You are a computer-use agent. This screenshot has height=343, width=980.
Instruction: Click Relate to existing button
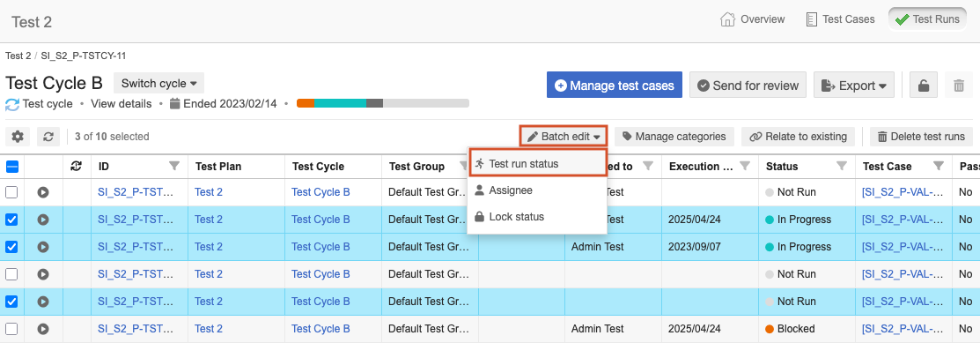798,137
